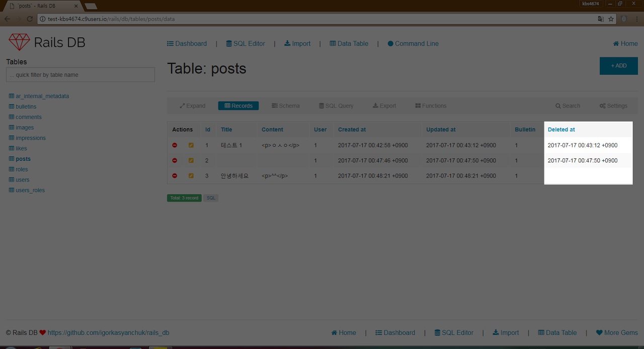Open the rails_db GitHub link in footer
The height and width of the screenshot is (349, 644).
[x=108, y=333]
